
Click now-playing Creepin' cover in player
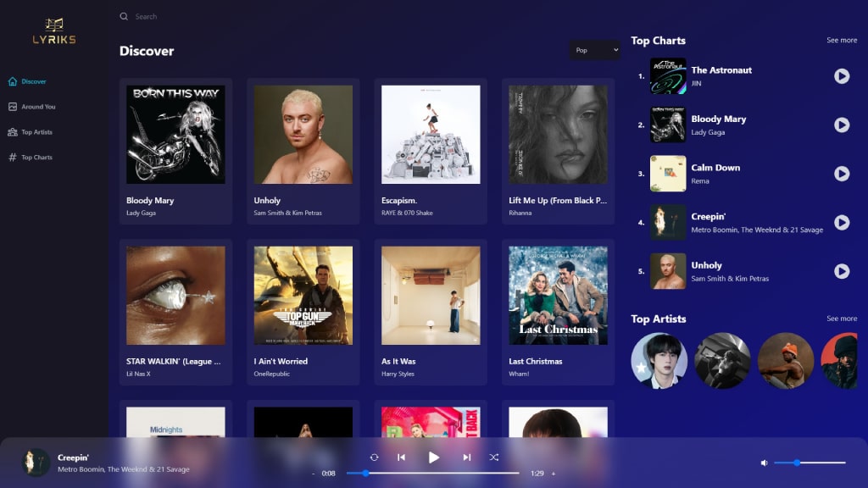[36, 463]
